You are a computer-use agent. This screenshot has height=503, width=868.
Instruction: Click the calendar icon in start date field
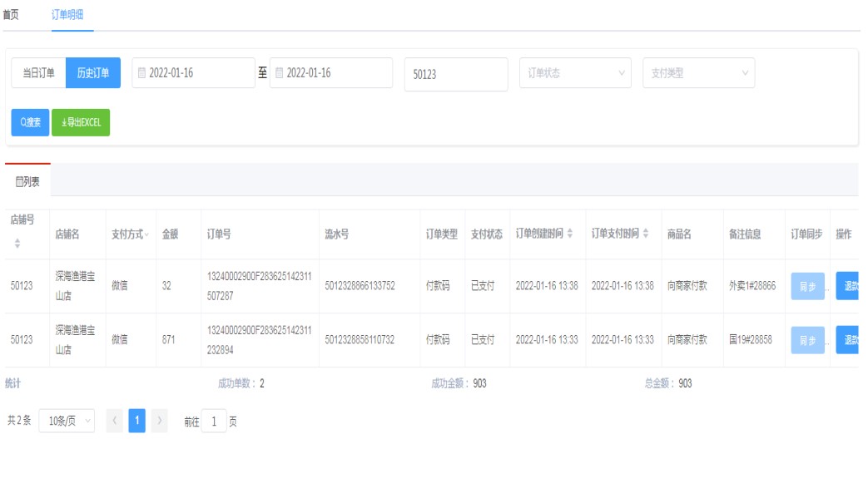[x=141, y=73]
